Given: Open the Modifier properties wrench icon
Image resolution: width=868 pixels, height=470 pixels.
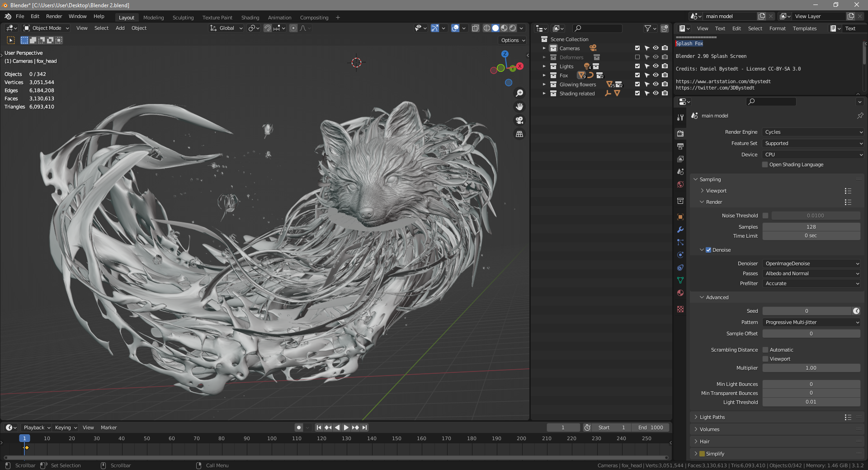Looking at the screenshot, I should click(x=680, y=230).
